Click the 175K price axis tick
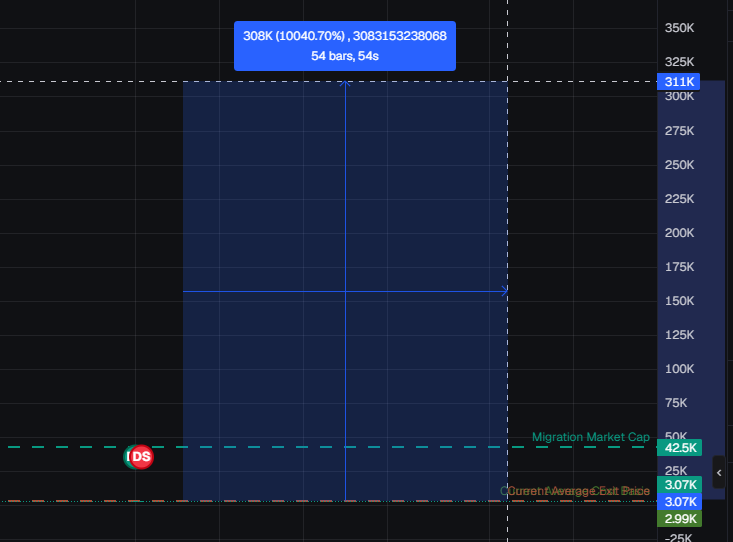733x542 pixels. (x=679, y=267)
